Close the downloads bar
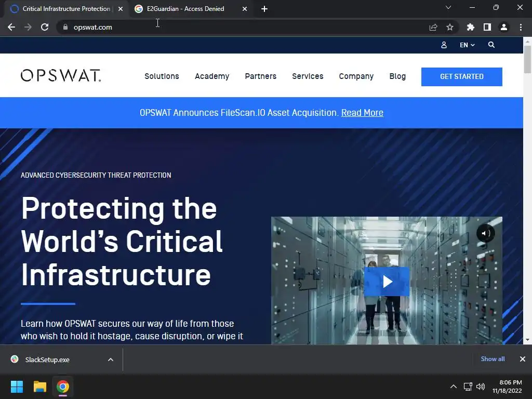This screenshot has width=532, height=399. [523, 359]
